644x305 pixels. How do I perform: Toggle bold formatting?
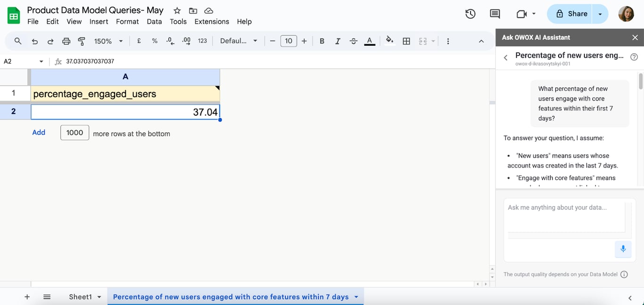322,41
